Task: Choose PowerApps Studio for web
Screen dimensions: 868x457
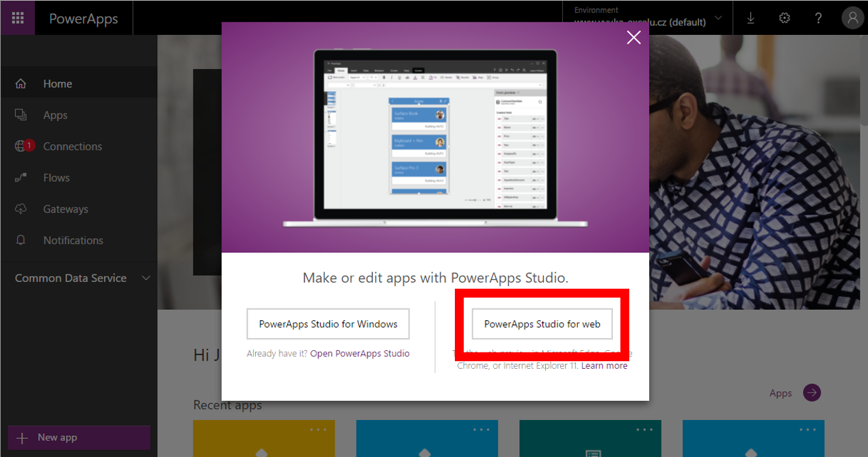Action: click(x=542, y=324)
